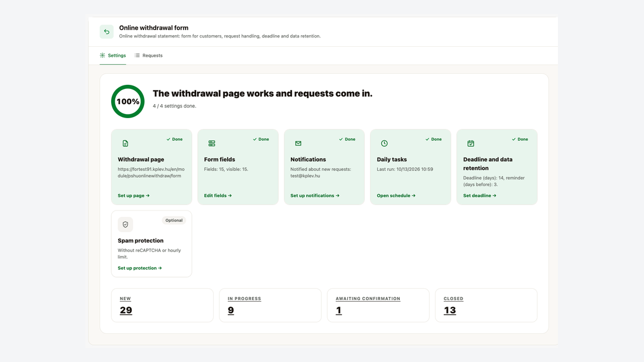Switch to the Requests tab

tap(148, 56)
